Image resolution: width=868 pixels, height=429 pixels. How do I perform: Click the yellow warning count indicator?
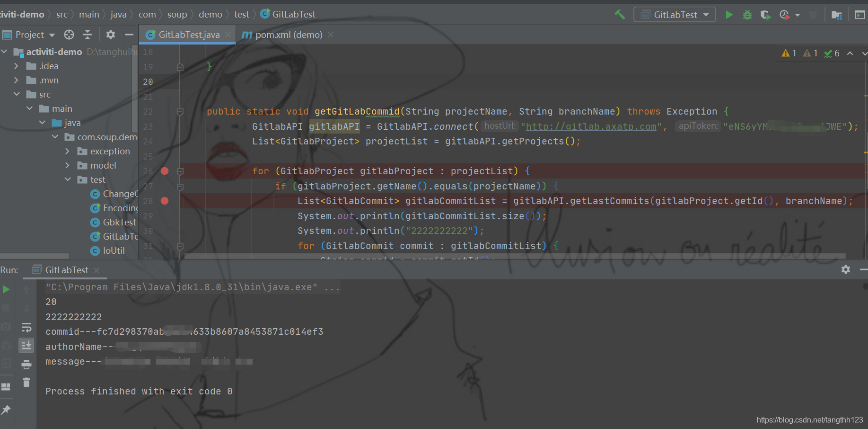tap(789, 53)
